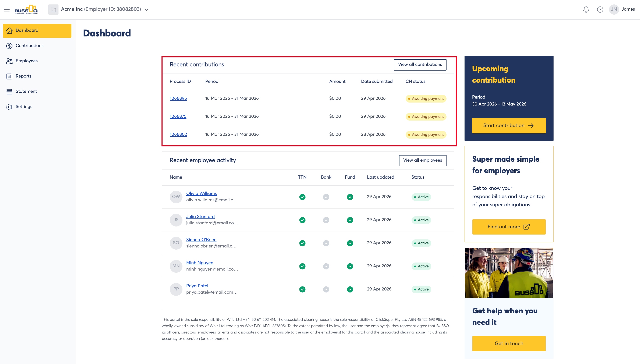This screenshot has height=364, width=640.
Task: Click the Acme Inc building icon
Action: pyautogui.click(x=53, y=10)
